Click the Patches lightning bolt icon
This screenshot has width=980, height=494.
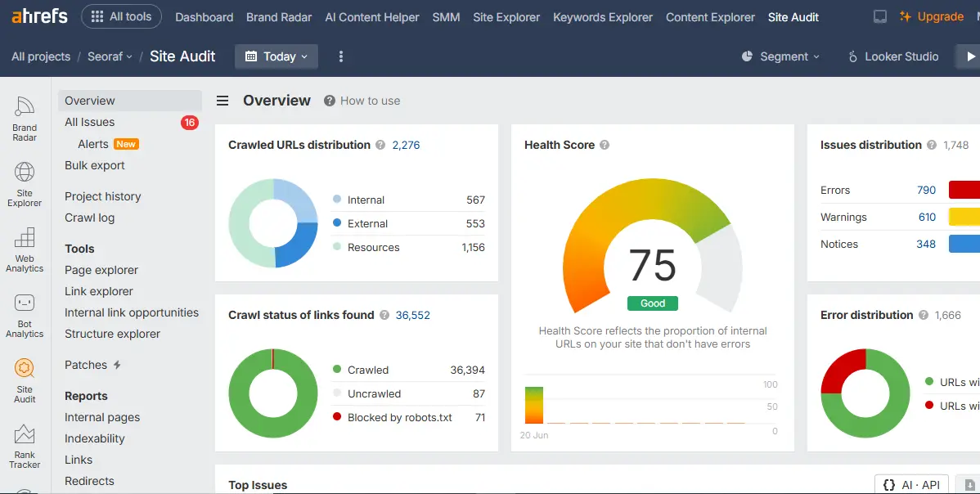117,365
